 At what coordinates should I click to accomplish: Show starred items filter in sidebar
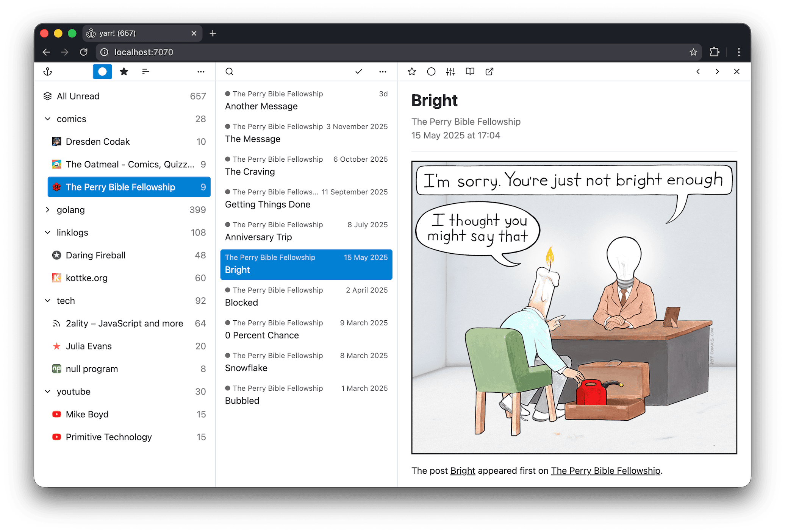coord(124,72)
